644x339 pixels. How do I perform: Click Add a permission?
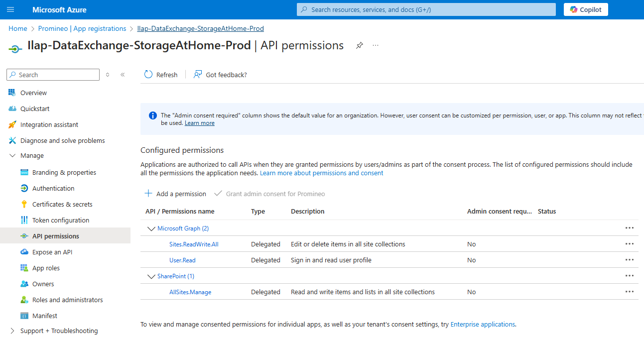175,194
